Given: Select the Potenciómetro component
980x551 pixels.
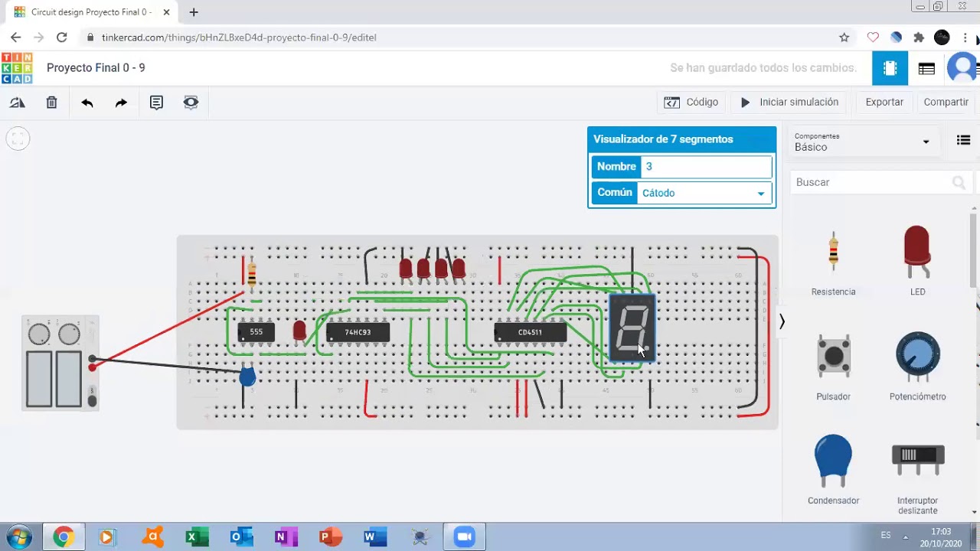Looking at the screenshot, I should point(917,365).
